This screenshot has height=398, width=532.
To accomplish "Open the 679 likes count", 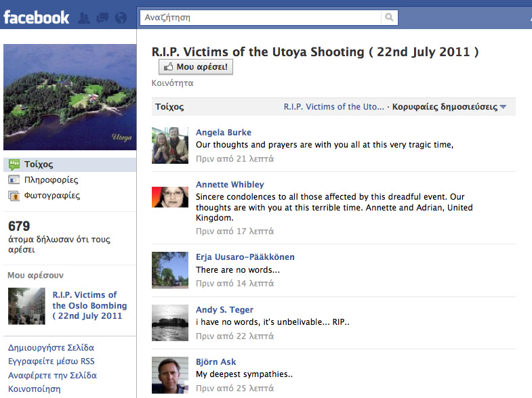I will (19, 226).
